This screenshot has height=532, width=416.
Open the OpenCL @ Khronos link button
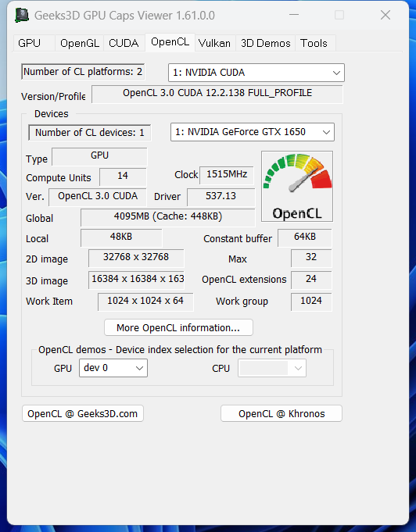point(282,413)
